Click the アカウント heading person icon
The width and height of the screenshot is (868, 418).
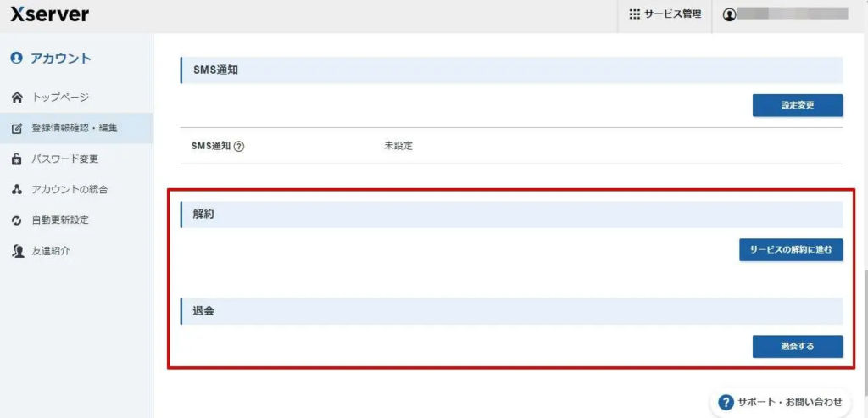coord(17,58)
